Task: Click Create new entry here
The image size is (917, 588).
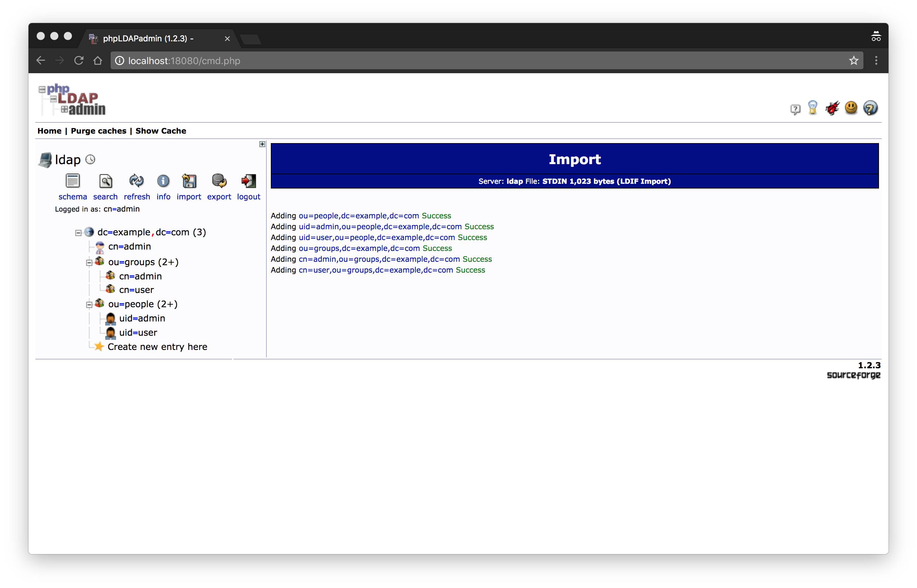Action: click(x=157, y=347)
